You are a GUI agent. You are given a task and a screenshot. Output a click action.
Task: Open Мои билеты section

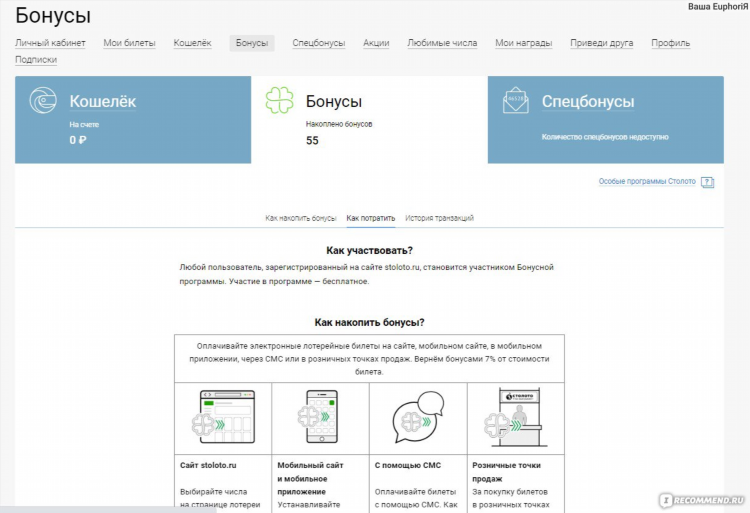(130, 43)
